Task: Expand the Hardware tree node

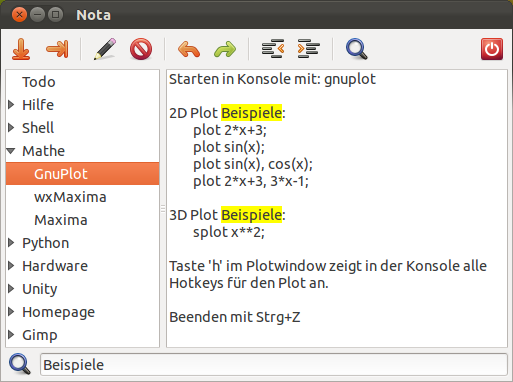Action: pos(11,266)
